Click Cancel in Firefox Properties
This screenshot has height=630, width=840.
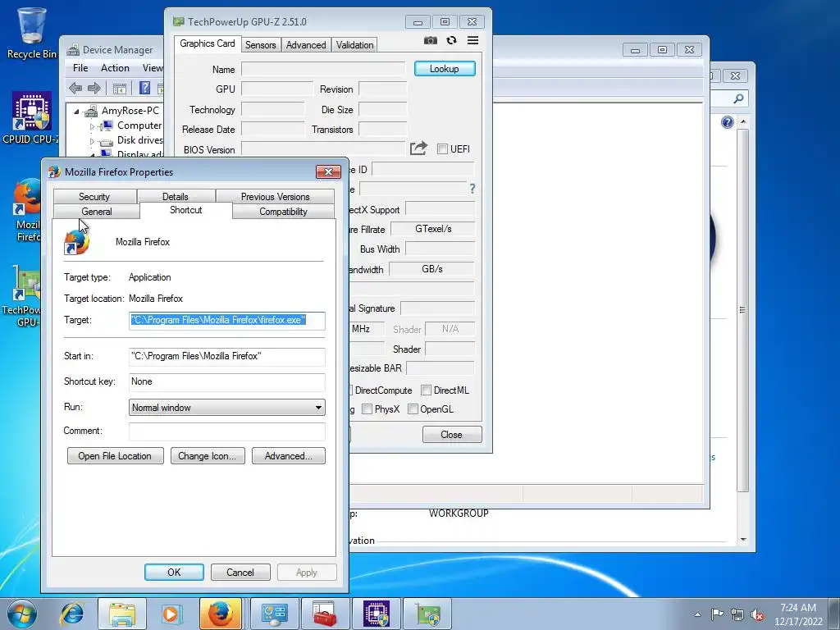coord(240,572)
